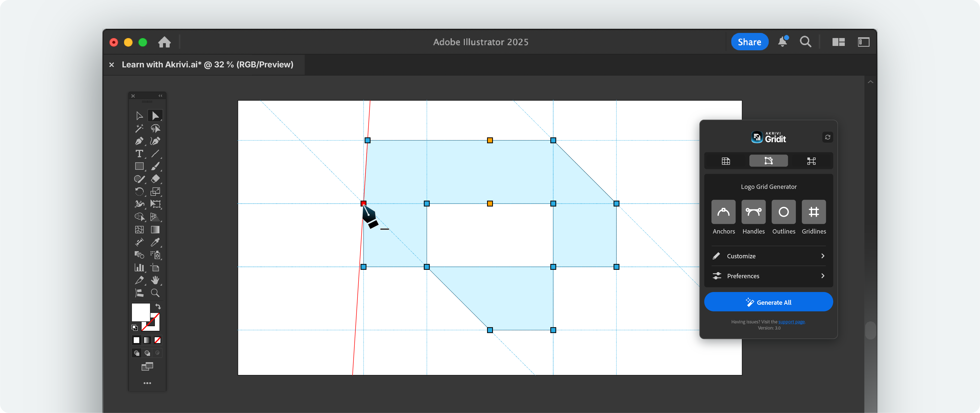This screenshot has height=413, width=980.
Task: Select the Eraser tool
Action: pyautogui.click(x=155, y=179)
